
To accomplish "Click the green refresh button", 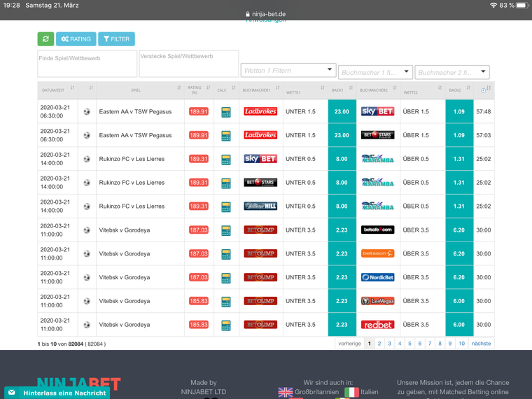I will point(45,39).
